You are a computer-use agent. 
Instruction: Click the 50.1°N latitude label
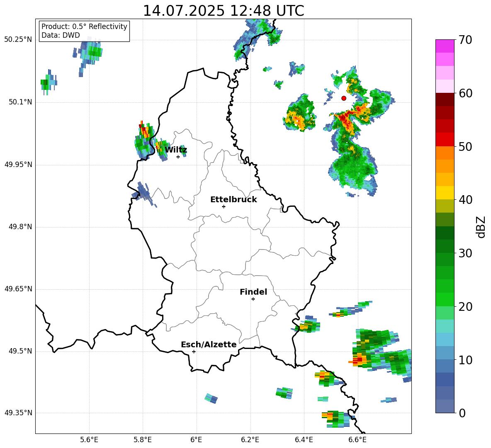click(20, 102)
